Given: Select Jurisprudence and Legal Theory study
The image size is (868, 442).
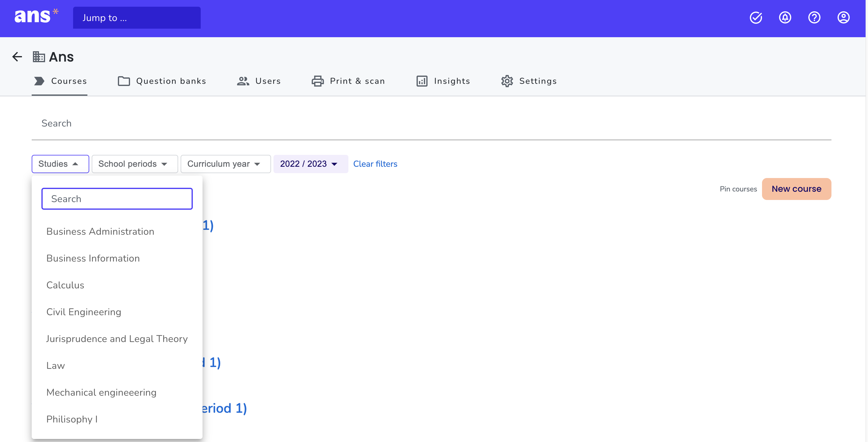Looking at the screenshot, I should click(117, 339).
